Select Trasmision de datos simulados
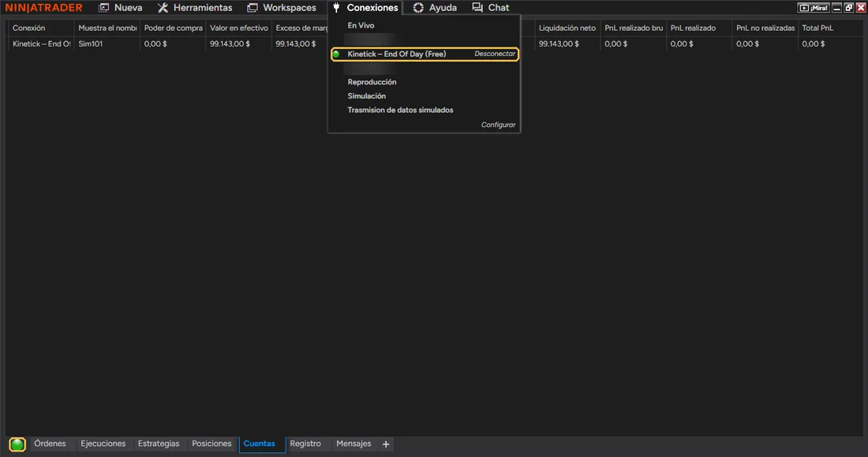 (400, 110)
